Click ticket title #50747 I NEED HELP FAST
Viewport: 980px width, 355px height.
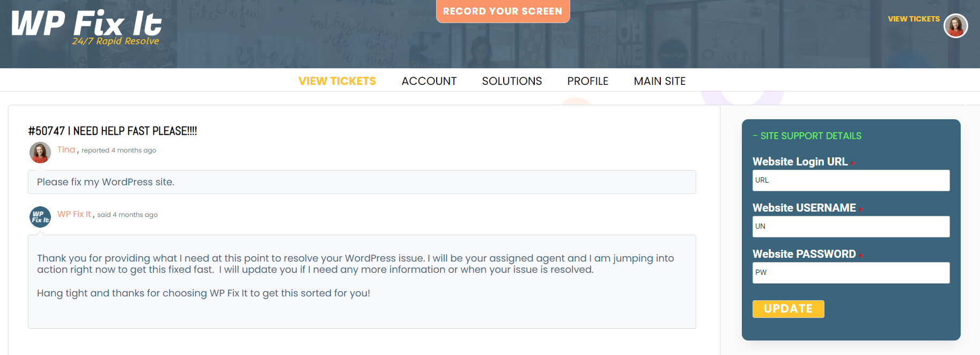pyautogui.click(x=113, y=131)
